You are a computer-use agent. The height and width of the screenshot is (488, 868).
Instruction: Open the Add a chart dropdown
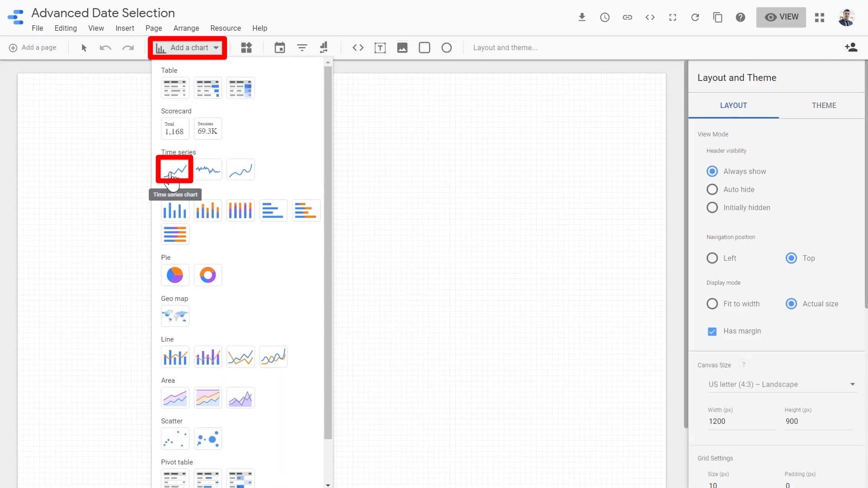187,47
